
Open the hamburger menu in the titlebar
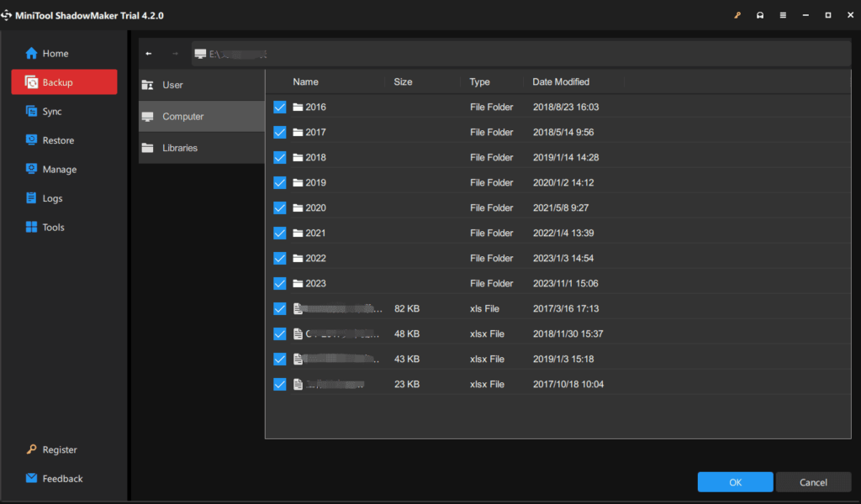point(784,14)
